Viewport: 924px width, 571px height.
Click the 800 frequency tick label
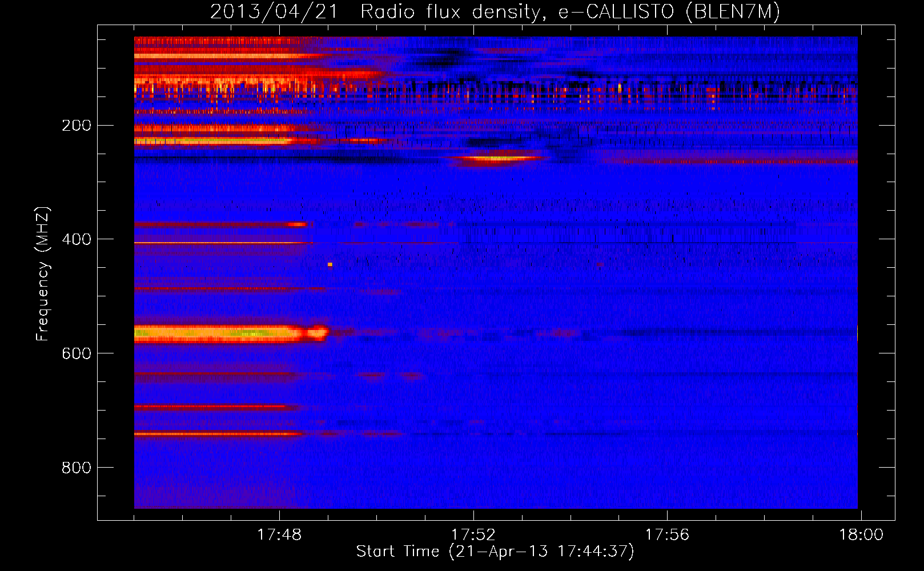click(x=76, y=468)
